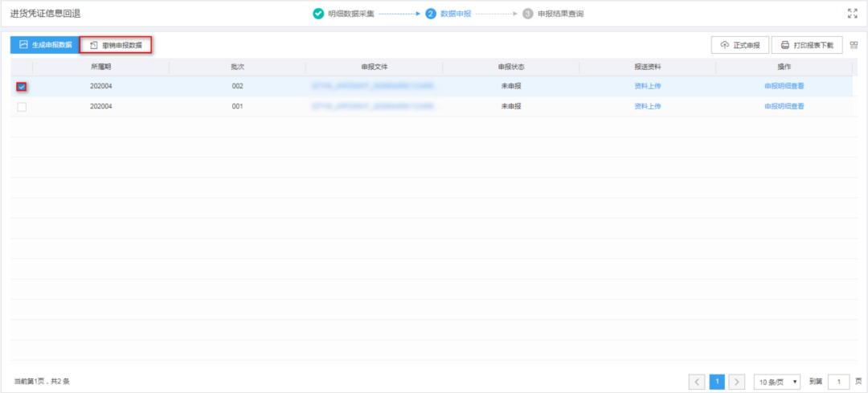
Task: Click the green checkmark step icon
Action: [x=318, y=14]
